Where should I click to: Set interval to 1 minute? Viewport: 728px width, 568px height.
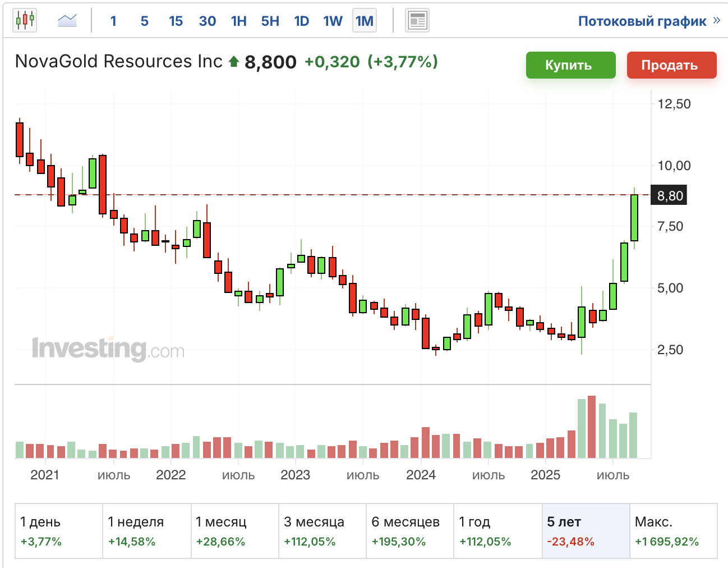[x=113, y=21]
